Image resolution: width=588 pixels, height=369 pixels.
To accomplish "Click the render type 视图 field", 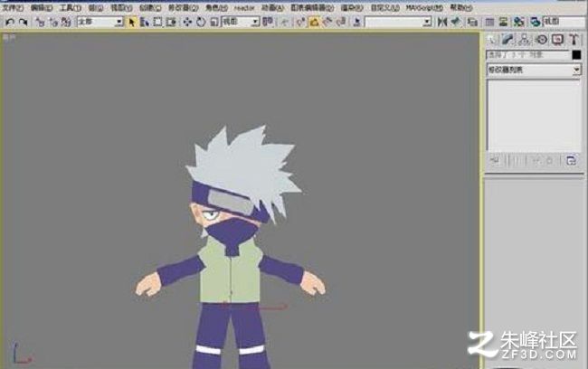I will coord(565,22).
